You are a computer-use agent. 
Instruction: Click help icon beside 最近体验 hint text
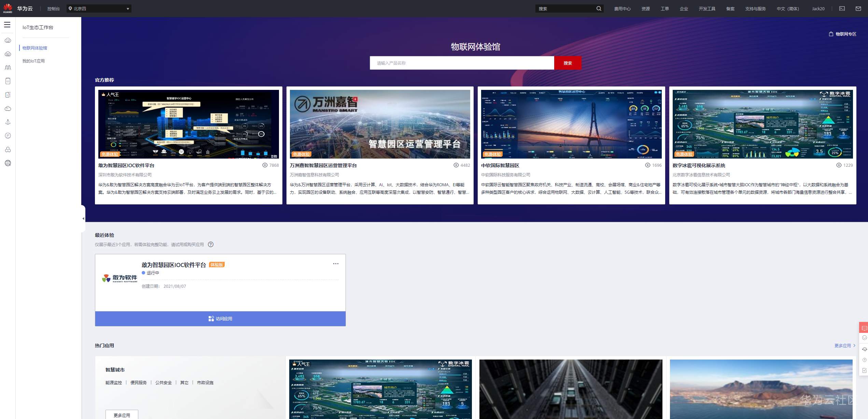(211, 244)
